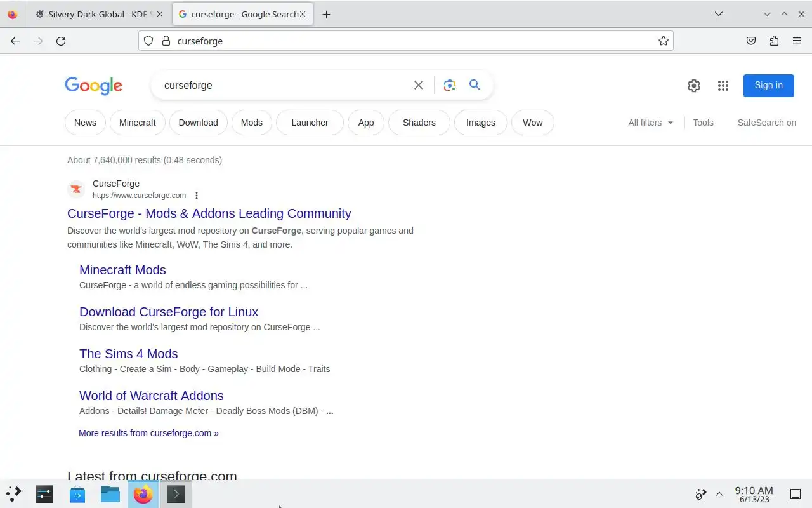Open the Google apps grid
The image size is (812, 508).
[723, 86]
